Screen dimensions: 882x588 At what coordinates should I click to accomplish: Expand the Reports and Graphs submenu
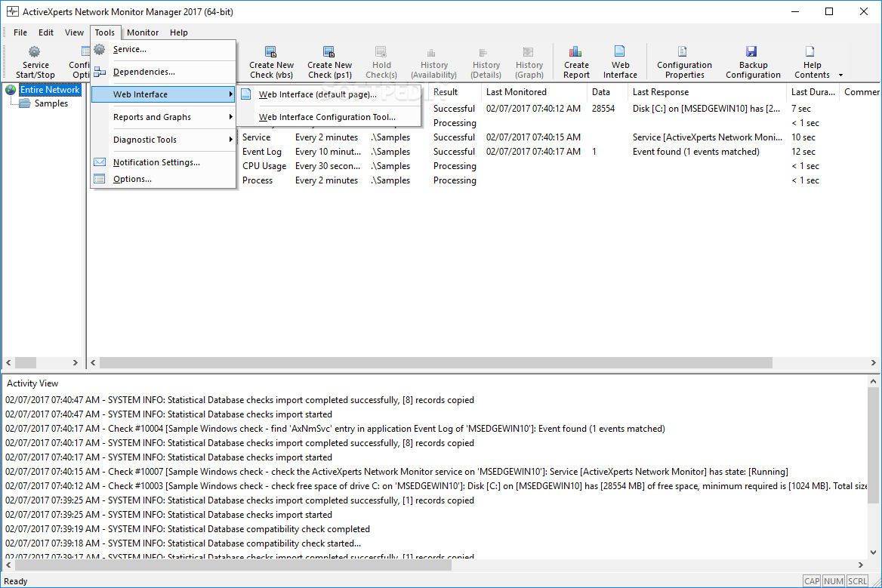coord(163,117)
